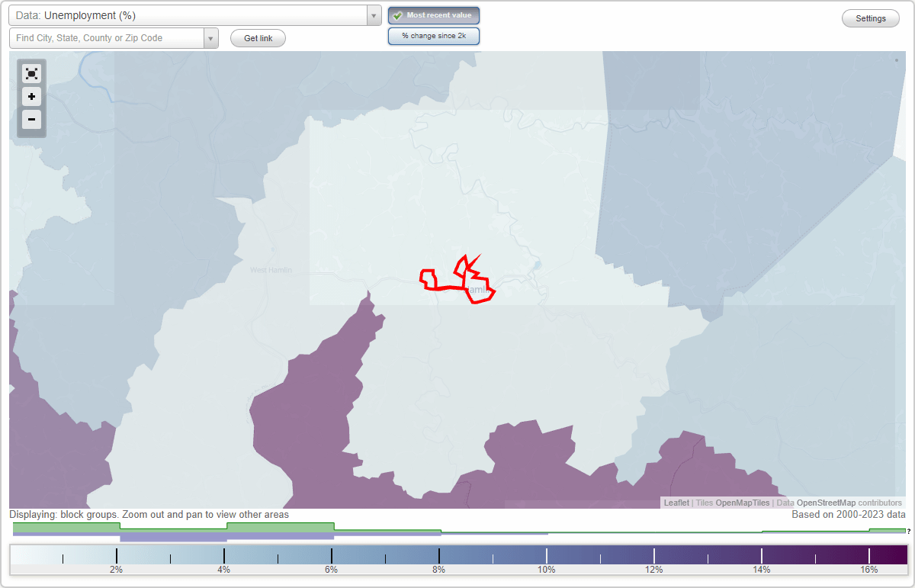Zoom in using the plus button
The width and height of the screenshot is (915, 588).
pyautogui.click(x=31, y=96)
